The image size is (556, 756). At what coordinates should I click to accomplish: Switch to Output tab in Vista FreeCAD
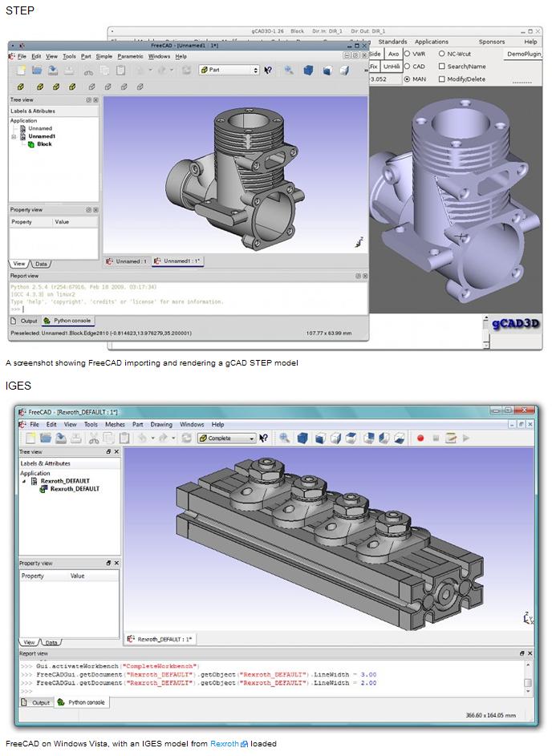point(36,702)
